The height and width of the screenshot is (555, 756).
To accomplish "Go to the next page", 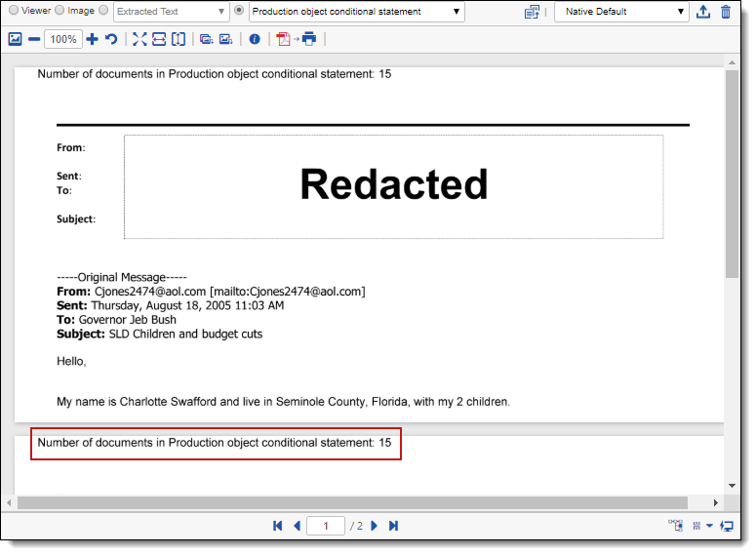I will pyautogui.click(x=375, y=526).
